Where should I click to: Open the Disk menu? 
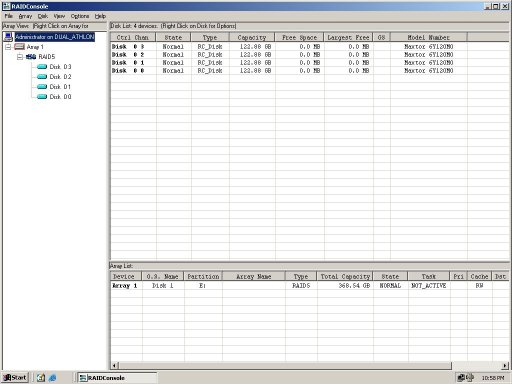[43, 16]
